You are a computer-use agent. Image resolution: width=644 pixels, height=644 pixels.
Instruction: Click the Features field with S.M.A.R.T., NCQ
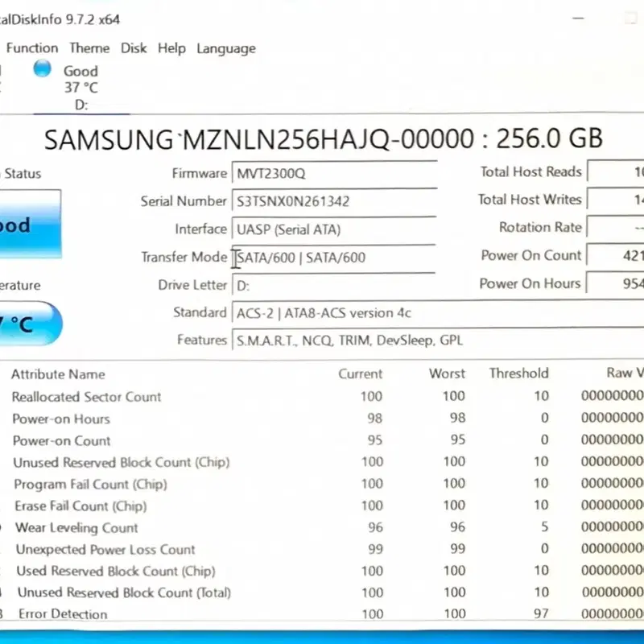click(438, 341)
